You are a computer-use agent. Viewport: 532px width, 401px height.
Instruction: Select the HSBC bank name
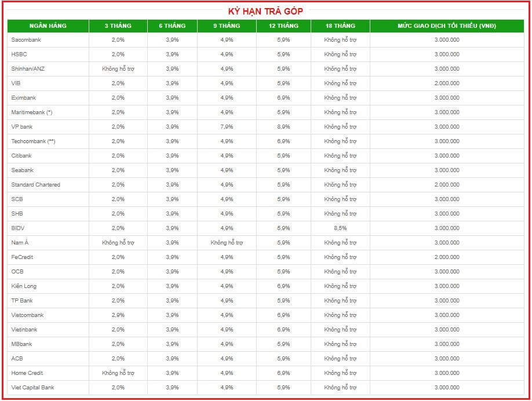pyautogui.click(x=19, y=54)
